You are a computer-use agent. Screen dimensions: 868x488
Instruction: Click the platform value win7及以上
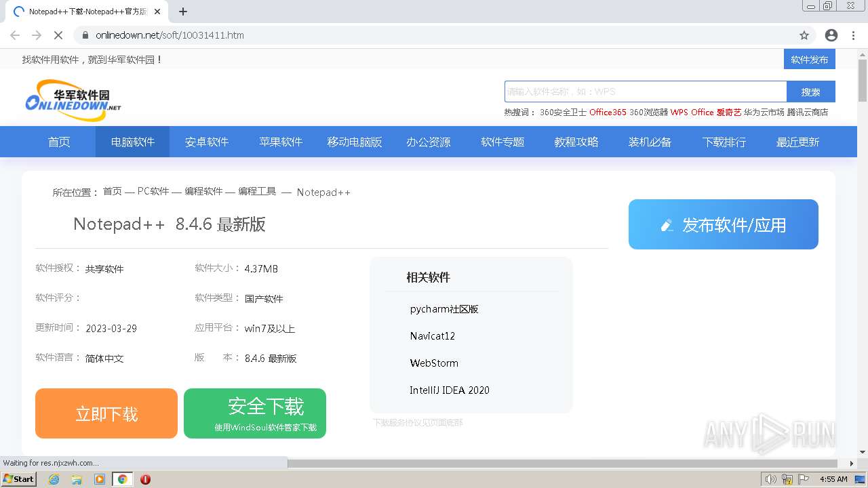[270, 329]
